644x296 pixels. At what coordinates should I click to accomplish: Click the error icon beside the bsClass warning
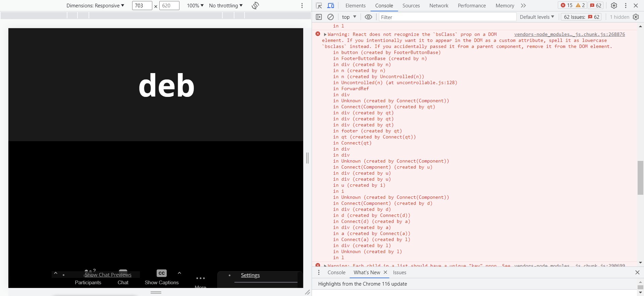click(318, 34)
